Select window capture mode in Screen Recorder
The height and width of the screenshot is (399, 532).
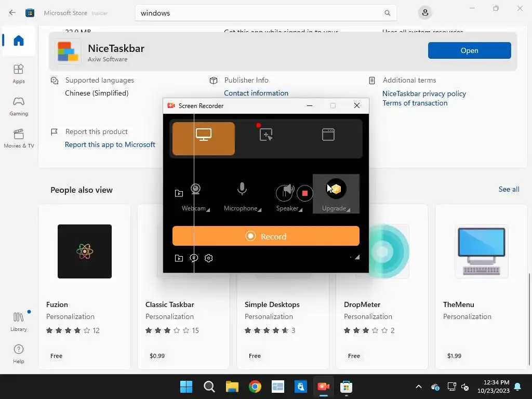[328, 135]
